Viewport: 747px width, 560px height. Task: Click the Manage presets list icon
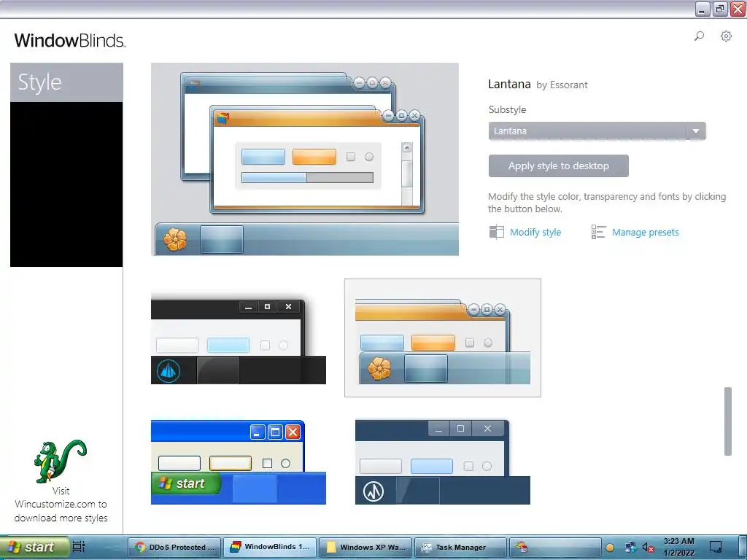click(x=598, y=232)
